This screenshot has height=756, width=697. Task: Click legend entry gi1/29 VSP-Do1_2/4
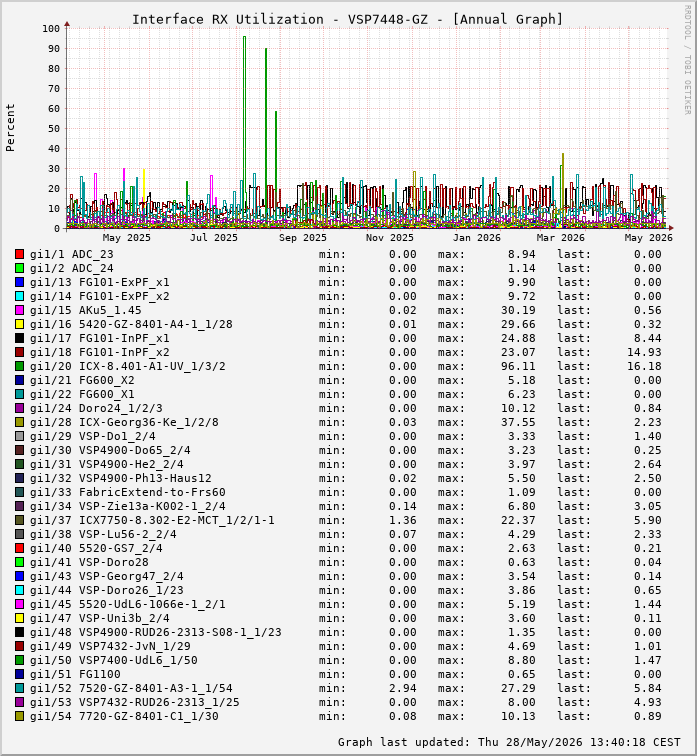click(93, 436)
